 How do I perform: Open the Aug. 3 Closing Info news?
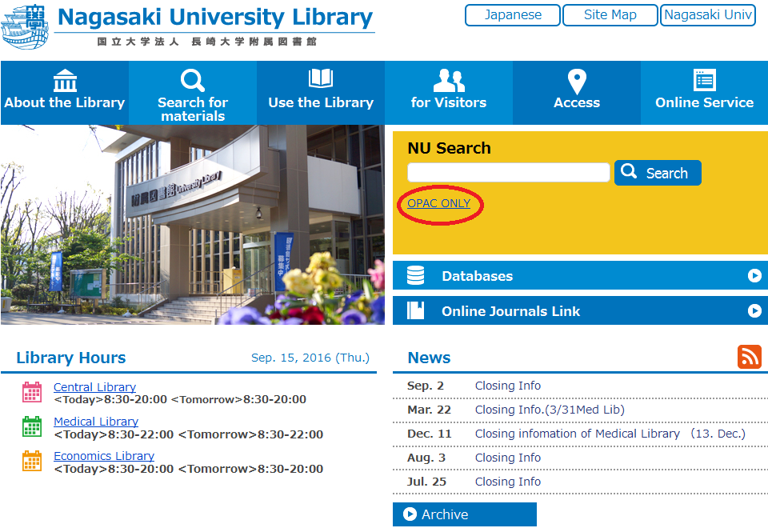[x=508, y=458]
